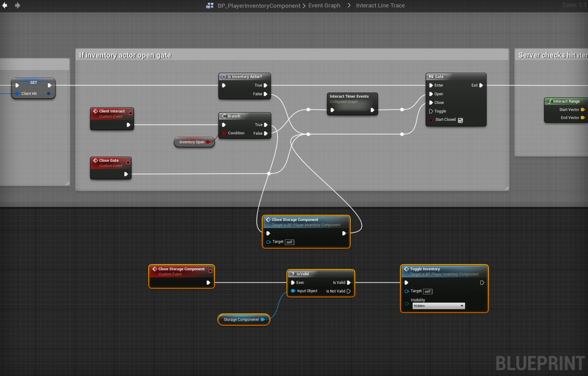Click the Branch node header icon
Viewport: 588px width, 376px height.
[x=224, y=116]
